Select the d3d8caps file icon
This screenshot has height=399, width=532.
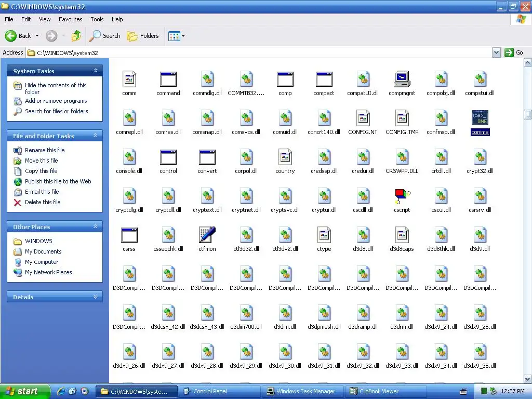[402, 235]
